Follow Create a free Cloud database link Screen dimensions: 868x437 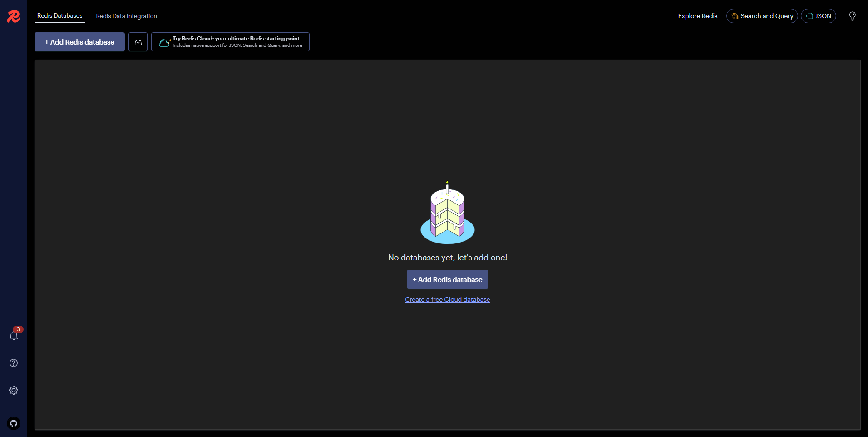[448, 299]
